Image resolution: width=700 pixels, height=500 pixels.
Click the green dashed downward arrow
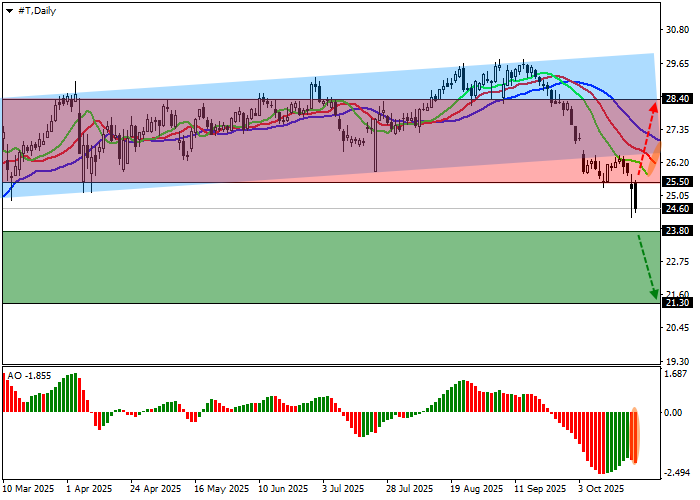647,266
